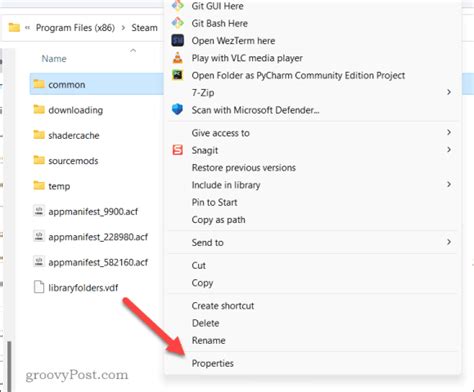Viewport: 474px width, 392px height.
Task: Expand the Include in library submenu arrow
Action: pyautogui.click(x=449, y=184)
